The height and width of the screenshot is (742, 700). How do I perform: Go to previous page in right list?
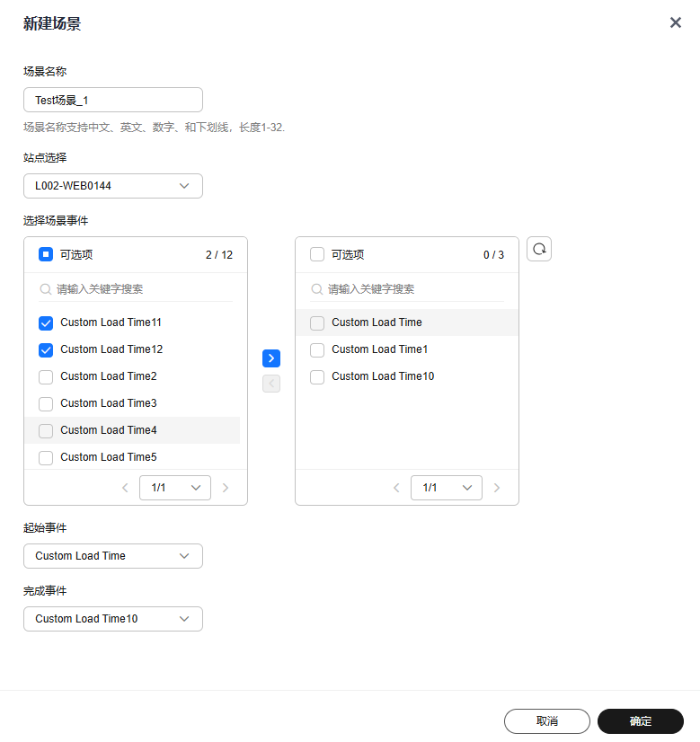tap(396, 488)
